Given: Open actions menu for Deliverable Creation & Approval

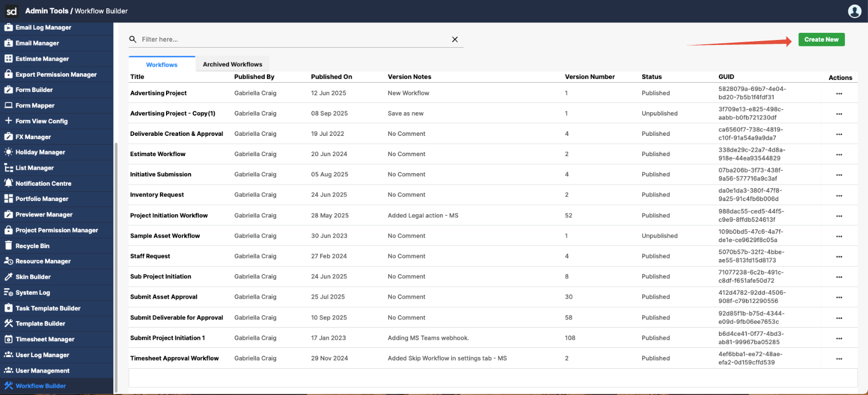Looking at the screenshot, I should [839, 134].
